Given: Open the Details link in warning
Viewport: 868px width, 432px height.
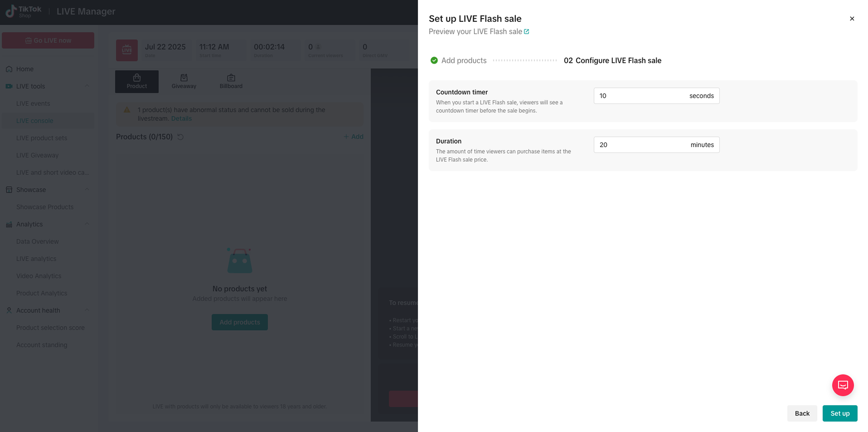Looking at the screenshot, I should [181, 119].
